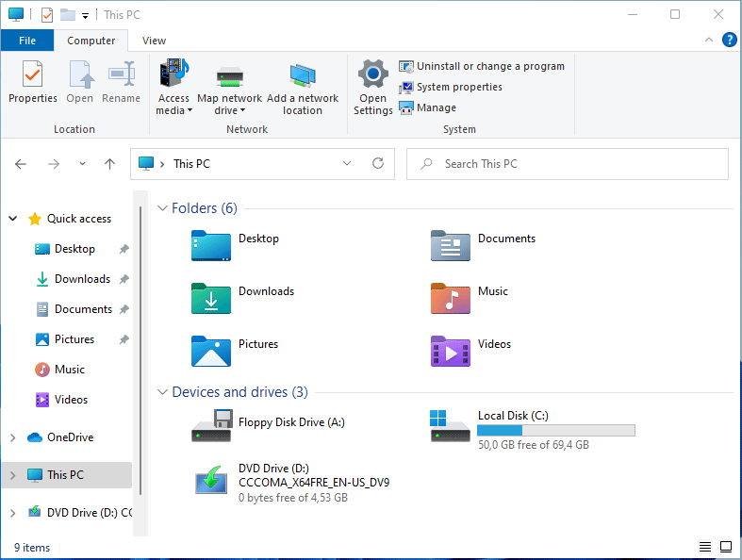The width and height of the screenshot is (742, 560).
Task: Click the Map network drive icon
Action: (229, 77)
